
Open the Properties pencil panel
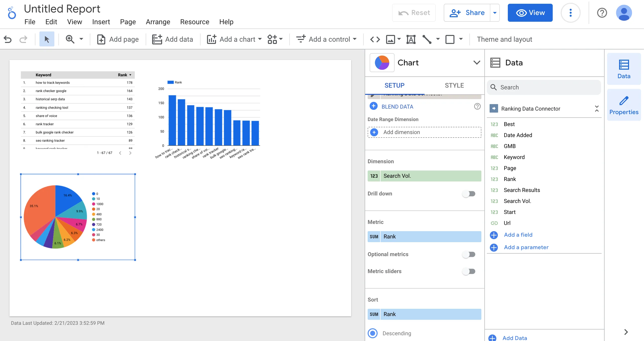click(624, 105)
